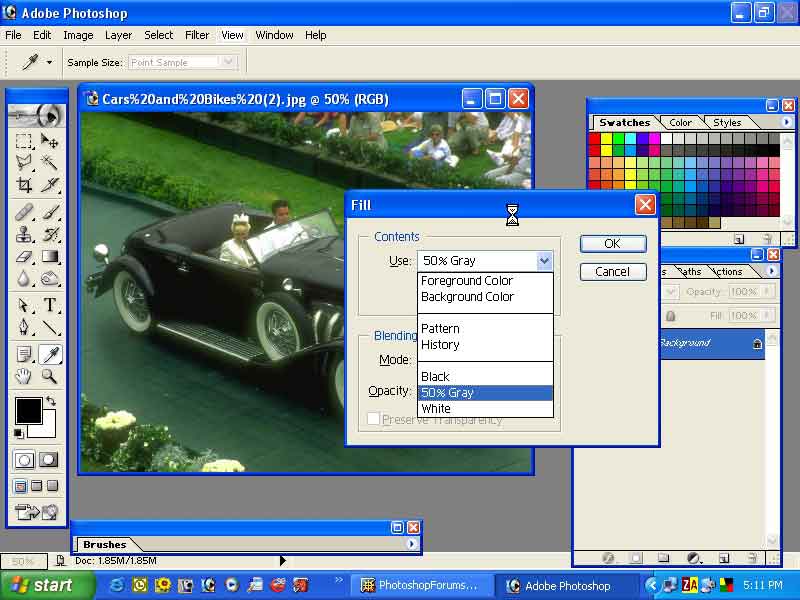Click Cancel in the Fill dialog
Screen dimensions: 800x600
(x=612, y=272)
